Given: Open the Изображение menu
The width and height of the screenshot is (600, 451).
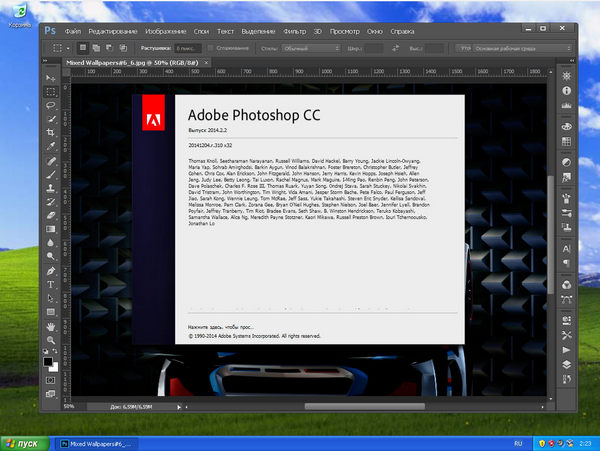Looking at the screenshot, I should (x=165, y=32).
